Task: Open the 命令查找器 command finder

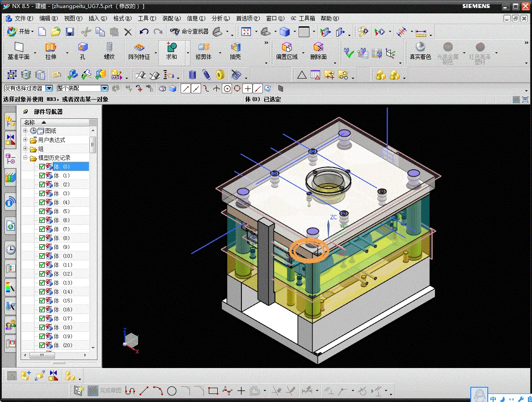Action: tap(189, 32)
